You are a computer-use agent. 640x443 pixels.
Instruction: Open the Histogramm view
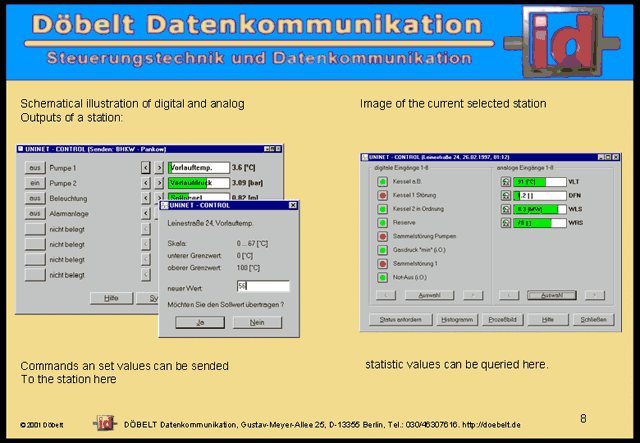[x=457, y=320]
